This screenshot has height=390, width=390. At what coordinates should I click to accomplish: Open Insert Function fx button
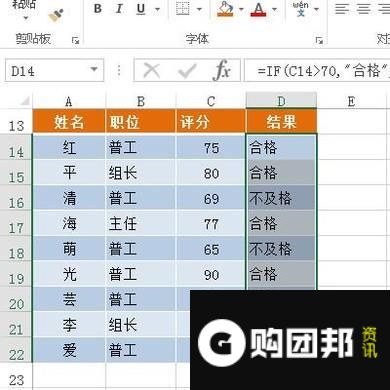tap(222, 70)
